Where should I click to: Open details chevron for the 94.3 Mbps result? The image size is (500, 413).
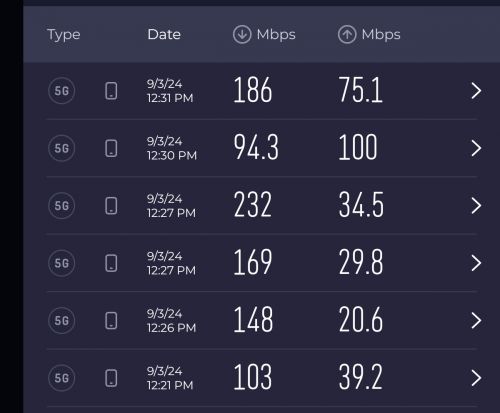pyautogui.click(x=476, y=148)
